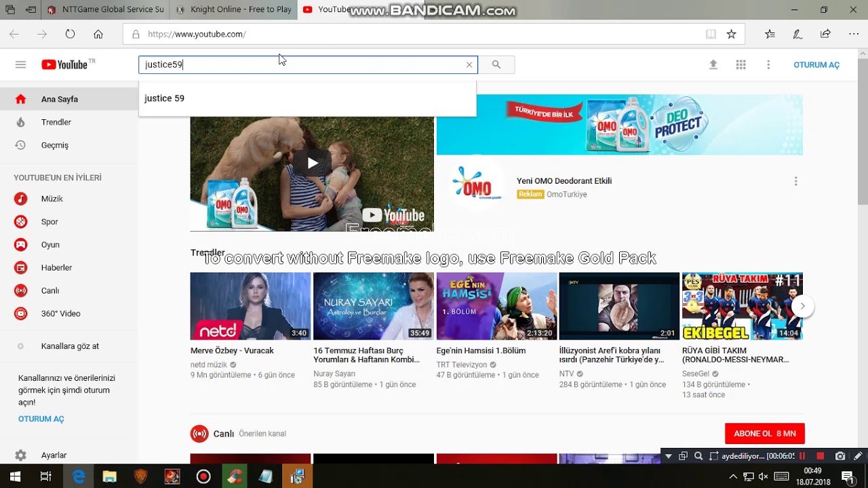Screen dimensions: 868x488
Task: Click Kanallara göz at
Action: [x=68, y=346]
